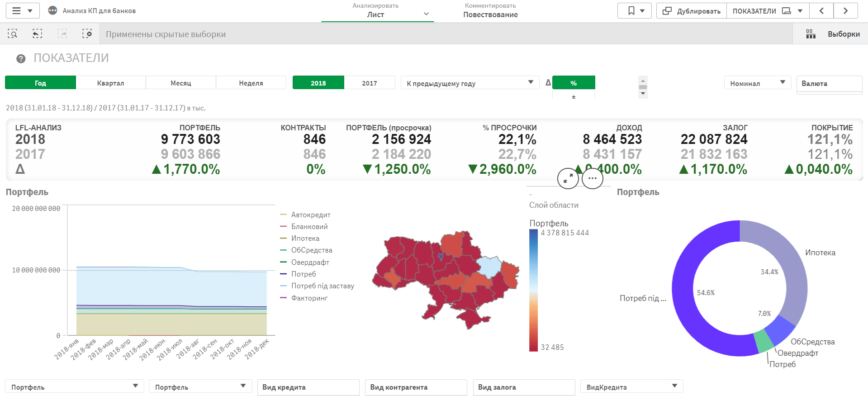The width and height of the screenshot is (868, 396).
Task: Select the 2017 year toggle
Action: click(x=369, y=83)
